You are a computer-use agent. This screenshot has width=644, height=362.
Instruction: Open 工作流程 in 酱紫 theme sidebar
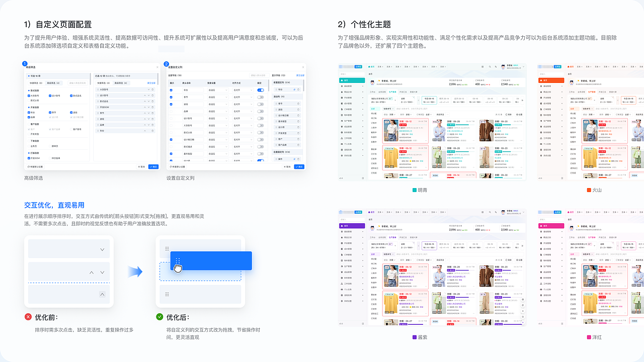352,284
